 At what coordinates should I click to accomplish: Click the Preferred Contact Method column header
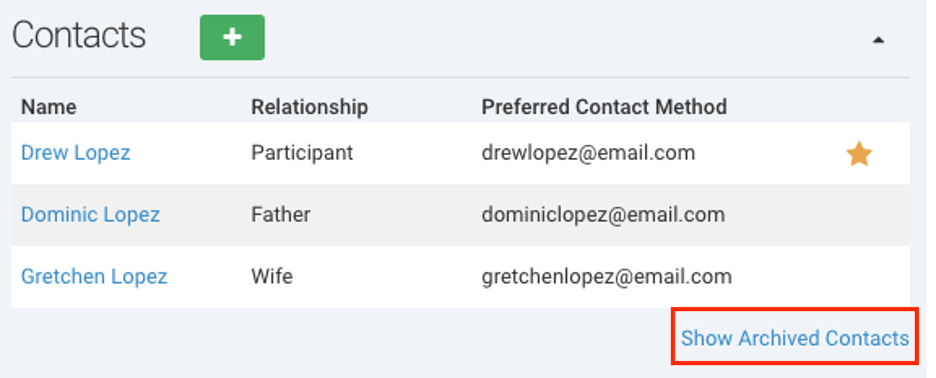coord(604,107)
